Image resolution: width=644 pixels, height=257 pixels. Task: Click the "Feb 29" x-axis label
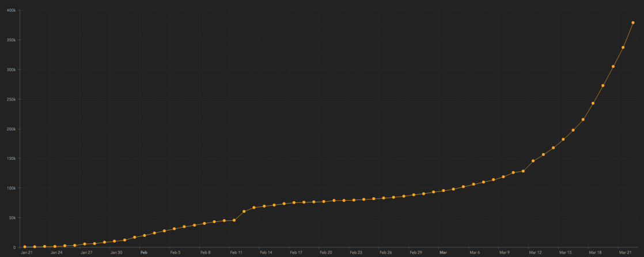click(x=416, y=252)
